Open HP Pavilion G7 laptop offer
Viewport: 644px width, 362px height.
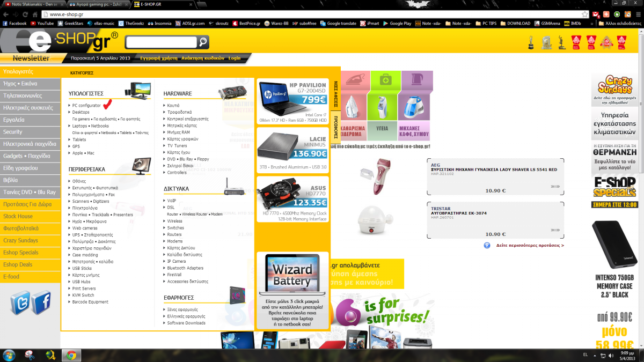click(292, 101)
